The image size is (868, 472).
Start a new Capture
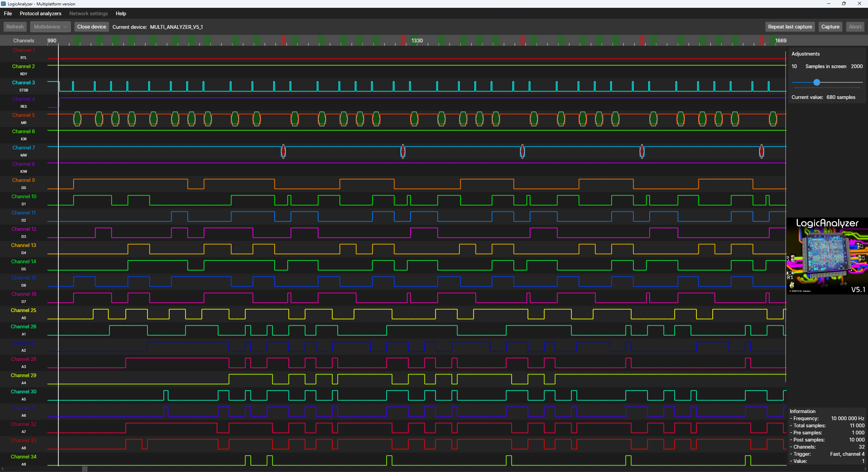830,27
